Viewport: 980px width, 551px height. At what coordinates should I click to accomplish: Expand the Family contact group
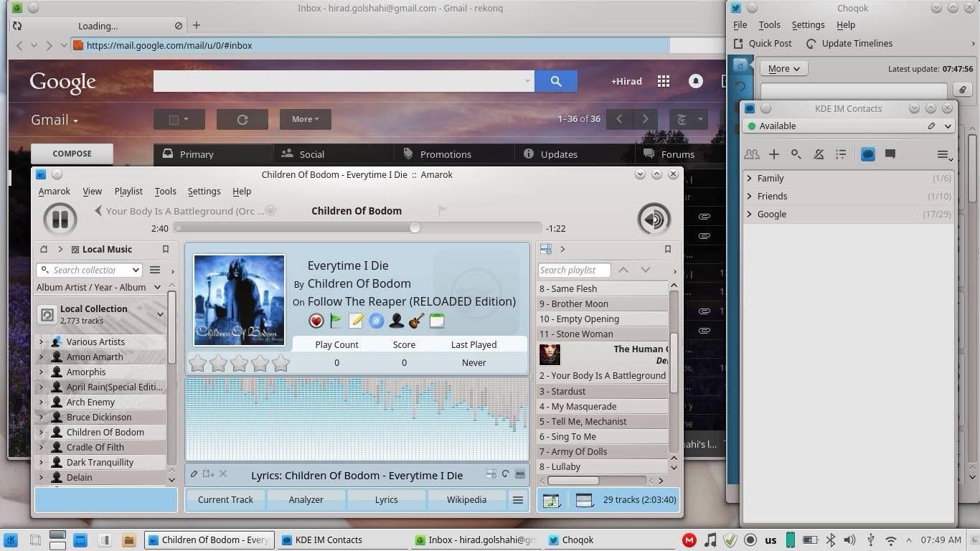coord(750,178)
